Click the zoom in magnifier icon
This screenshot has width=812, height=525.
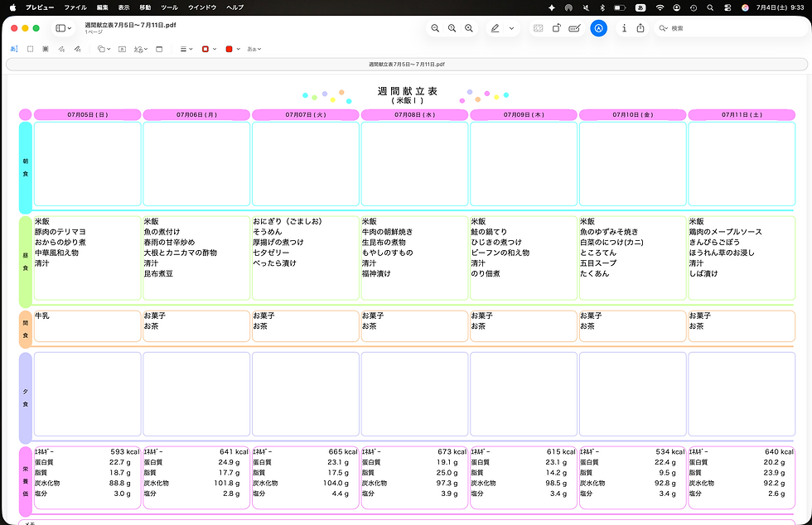469,28
